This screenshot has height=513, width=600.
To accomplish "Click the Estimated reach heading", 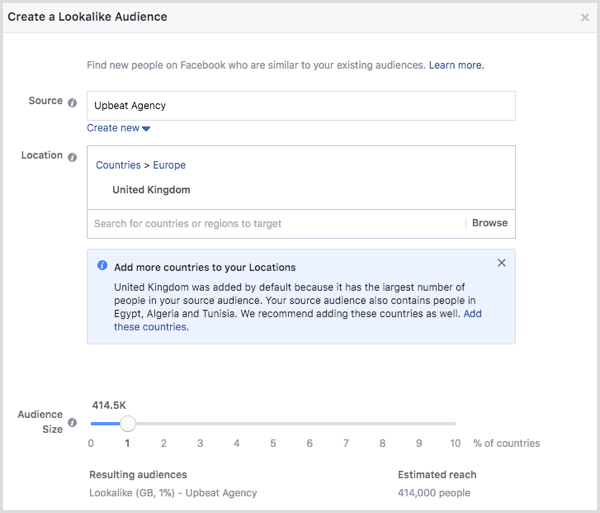I will point(437,475).
